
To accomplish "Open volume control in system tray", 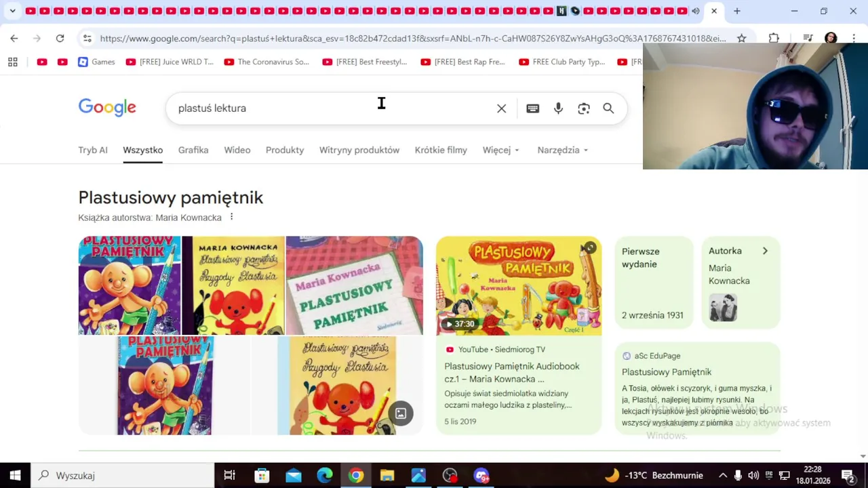I will (753, 475).
